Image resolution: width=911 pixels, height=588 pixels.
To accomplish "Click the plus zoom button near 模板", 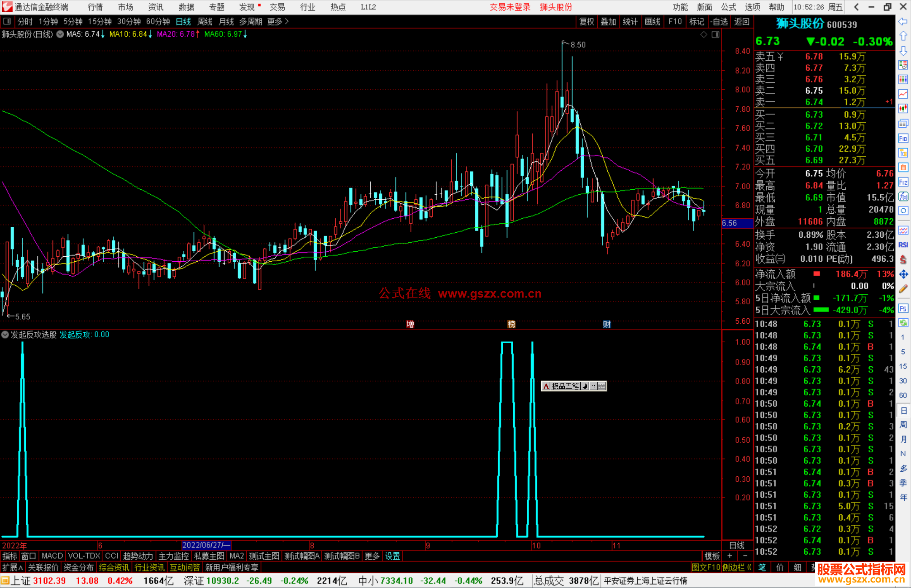I will pyautogui.click(x=730, y=556).
